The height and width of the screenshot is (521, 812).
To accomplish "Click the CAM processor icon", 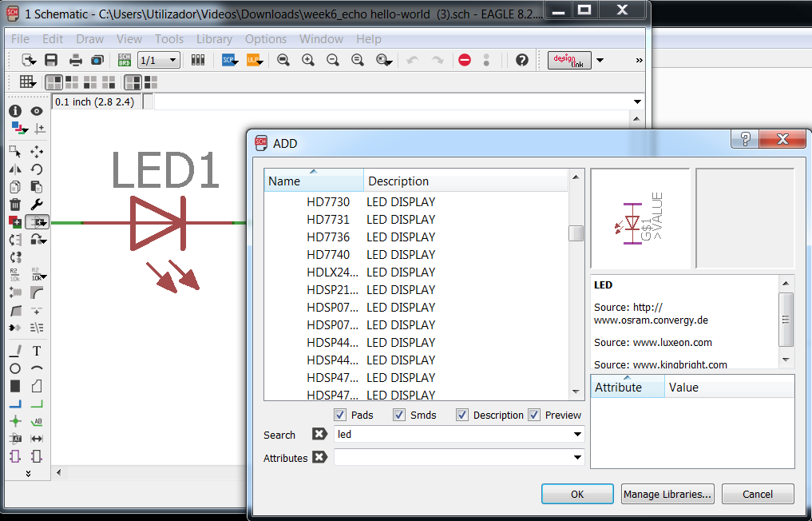I will (97, 60).
